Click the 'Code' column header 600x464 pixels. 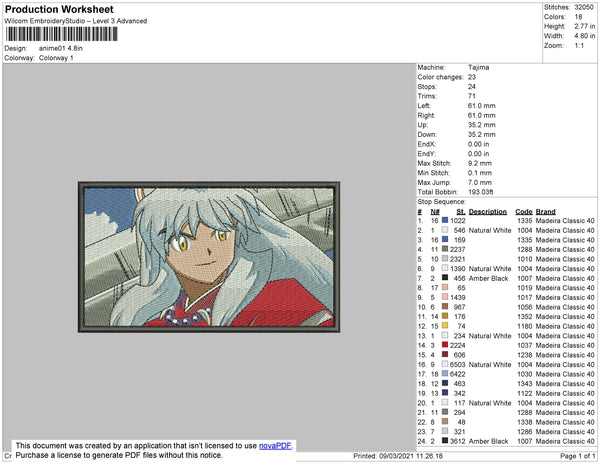pyautogui.click(x=524, y=212)
